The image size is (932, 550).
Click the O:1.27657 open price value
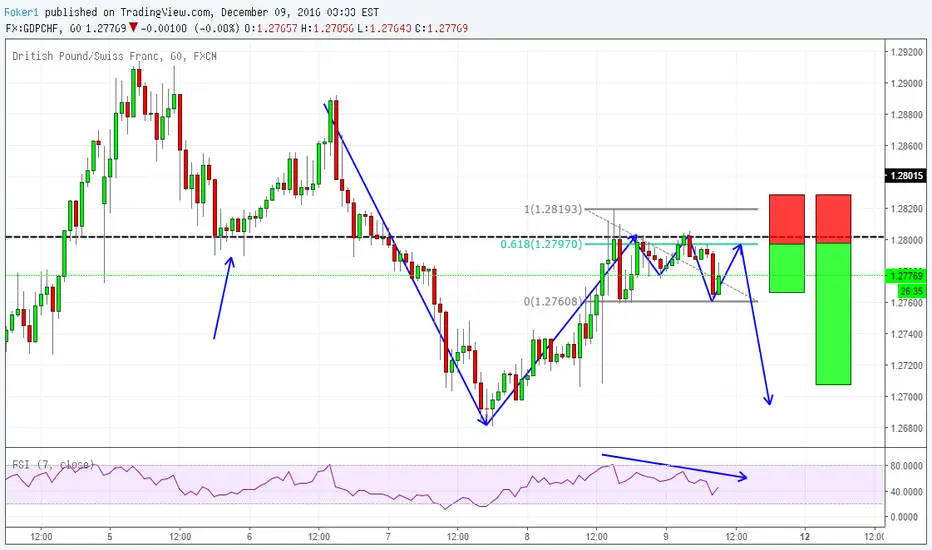click(271, 28)
